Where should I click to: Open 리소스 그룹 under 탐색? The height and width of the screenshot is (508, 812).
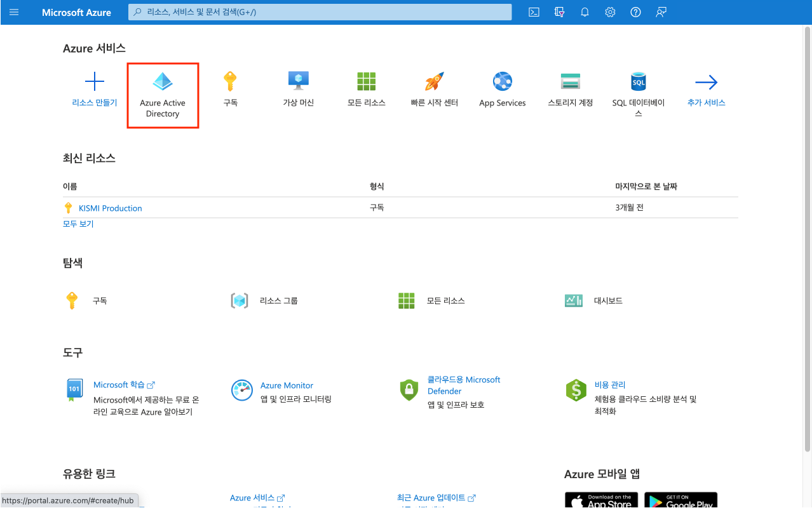(x=278, y=300)
